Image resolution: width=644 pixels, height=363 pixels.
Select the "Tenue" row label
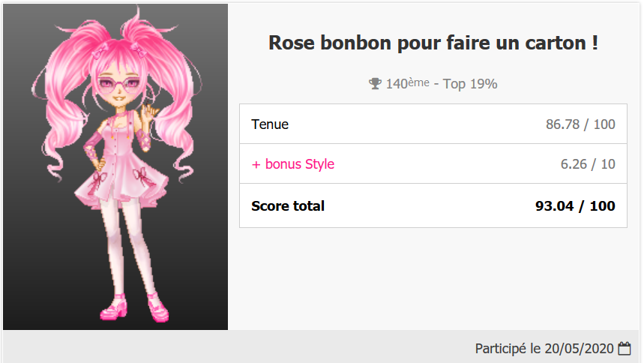270,124
